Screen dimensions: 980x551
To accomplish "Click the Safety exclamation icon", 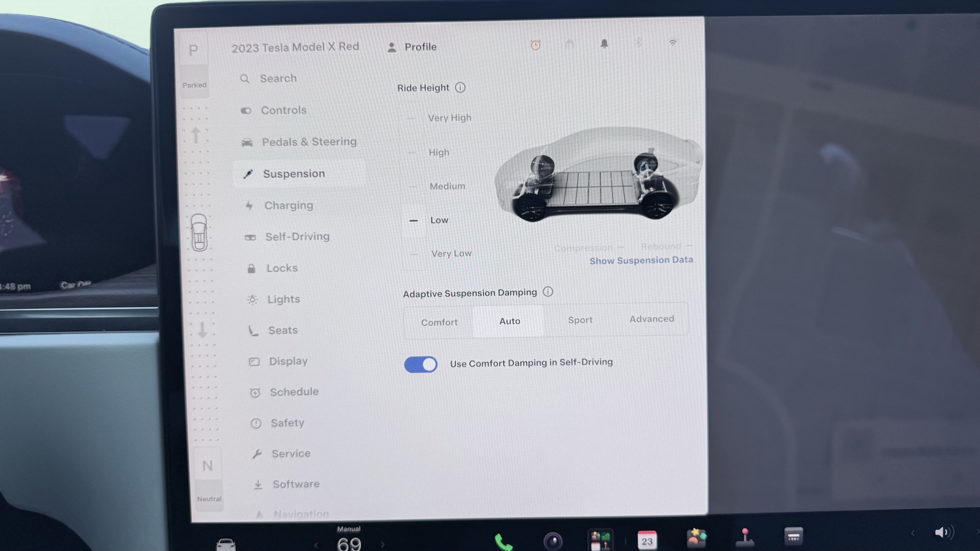I will (256, 423).
